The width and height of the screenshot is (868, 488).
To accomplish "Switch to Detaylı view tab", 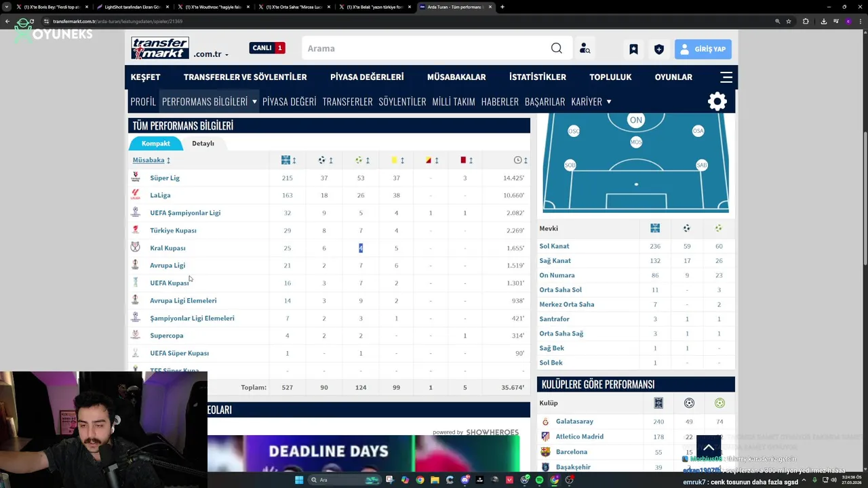I will pyautogui.click(x=203, y=143).
